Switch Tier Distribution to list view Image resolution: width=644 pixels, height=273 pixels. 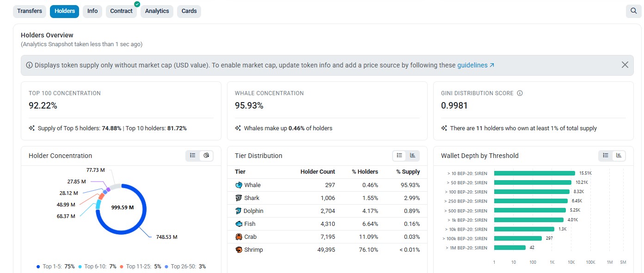pos(399,156)
